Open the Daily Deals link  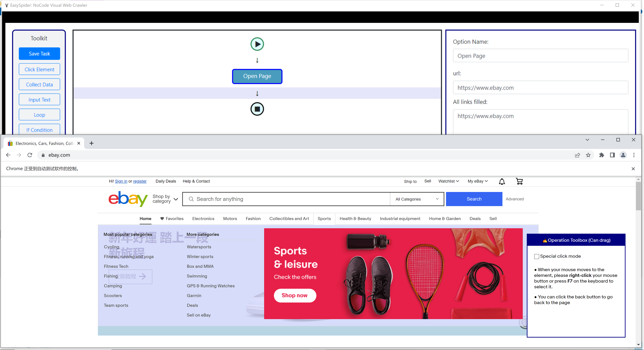point(166,181)
